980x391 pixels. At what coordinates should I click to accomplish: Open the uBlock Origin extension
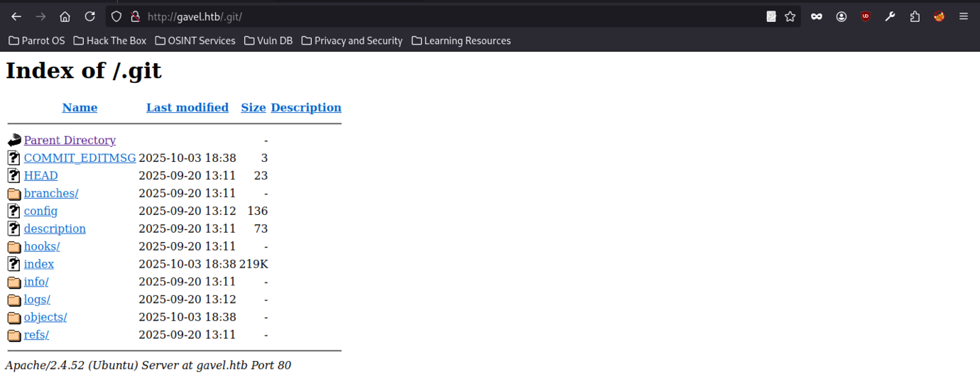(x=865, y=16)
